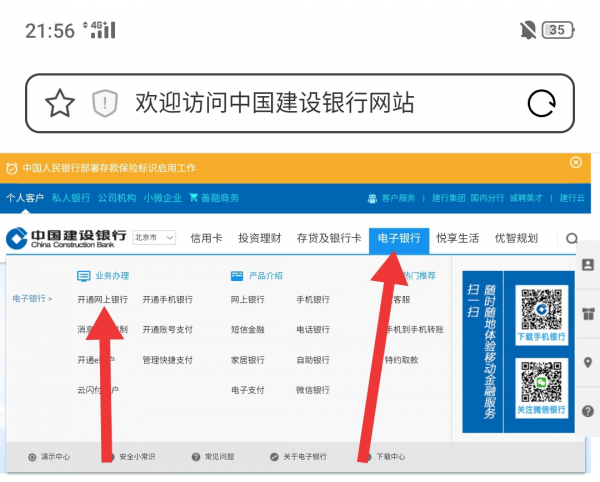Select 开通账号支付
Screen dimensions: 600x482
pyautogui.click(x=168, y=329)
